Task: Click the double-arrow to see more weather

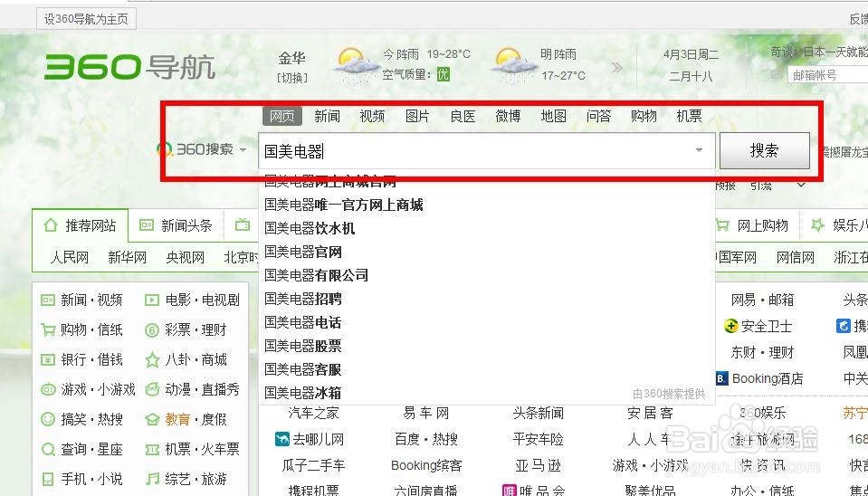Action: tap(617, 68)
